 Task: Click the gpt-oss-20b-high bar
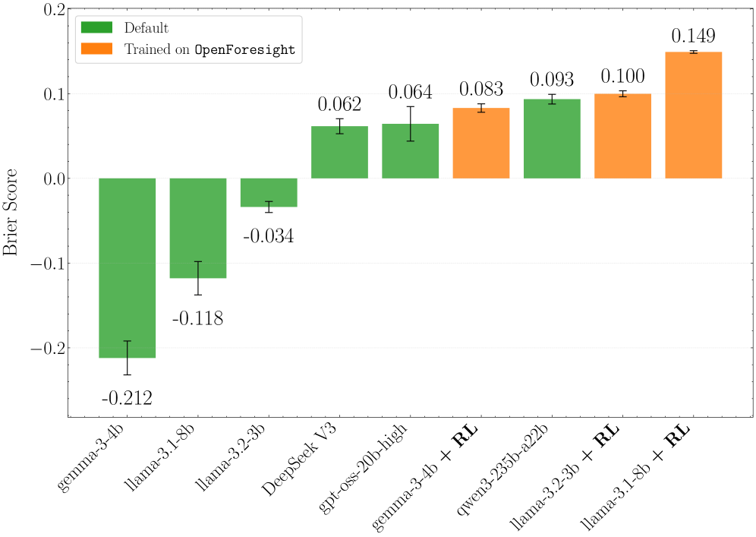click(410, 151)
